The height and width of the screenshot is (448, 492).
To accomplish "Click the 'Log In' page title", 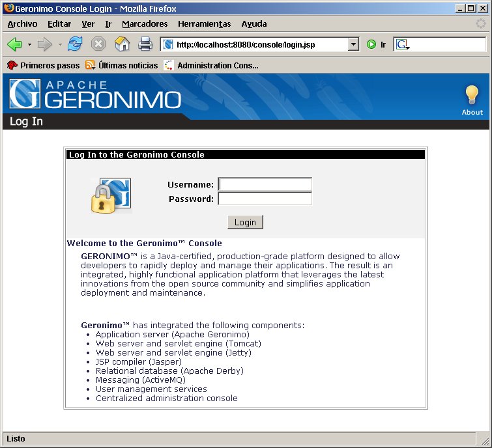I will click(26, 121).
